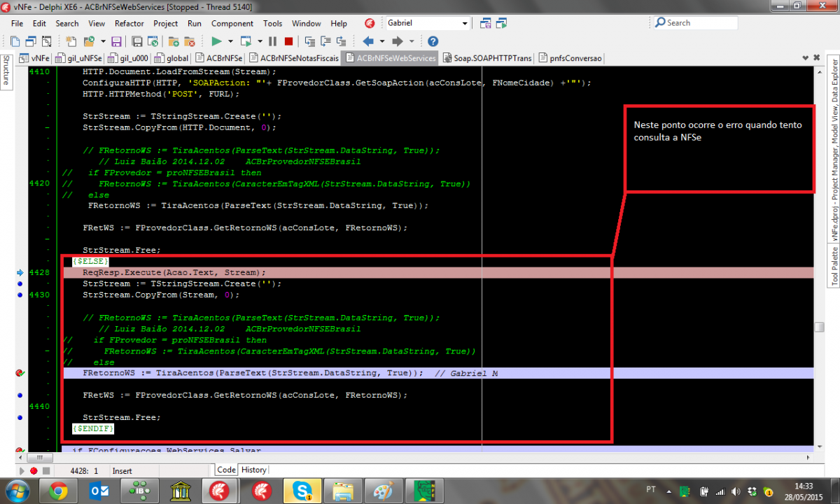Image resolution: width=840 pixels, height=504 pixels.
Task: Click the {$ELSE} compiler directive text
Action: click(90, 261)
